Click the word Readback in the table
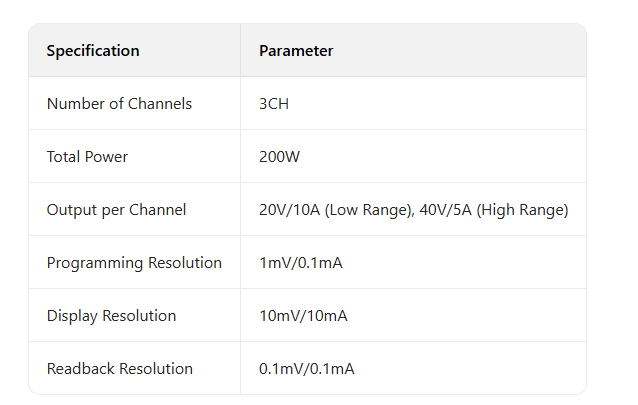The image size is (638, 405). click(81, 369)
